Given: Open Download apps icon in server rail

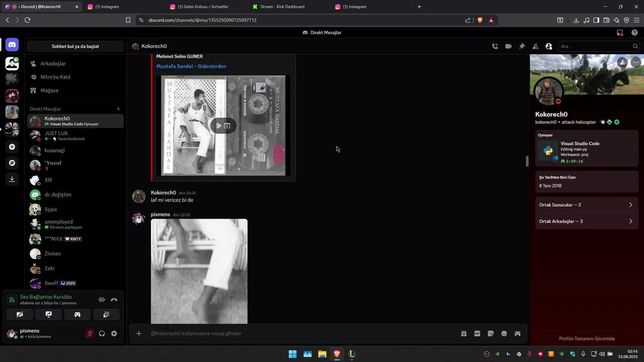Looking at the screenshot, I should (12, 179).
